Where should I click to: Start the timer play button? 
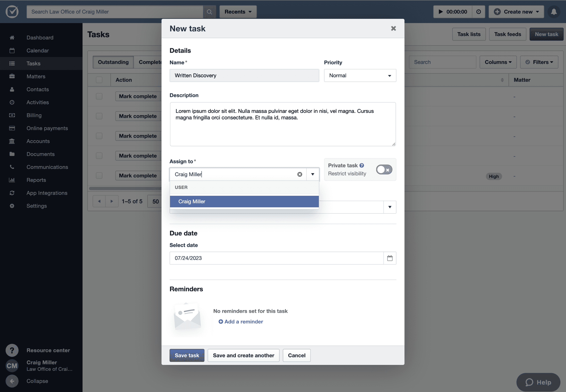click(x=440, y=12)
